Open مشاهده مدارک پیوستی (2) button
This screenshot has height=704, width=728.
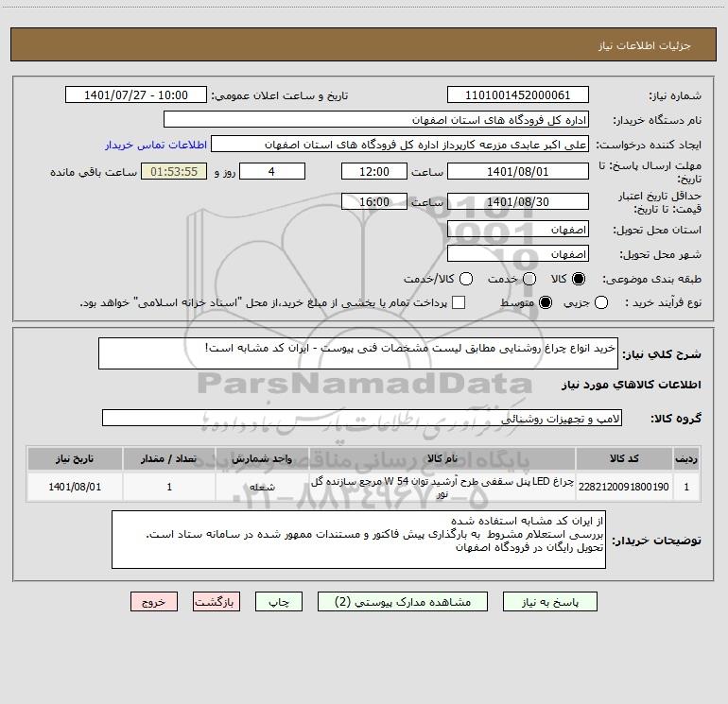[x=403, y=602]
